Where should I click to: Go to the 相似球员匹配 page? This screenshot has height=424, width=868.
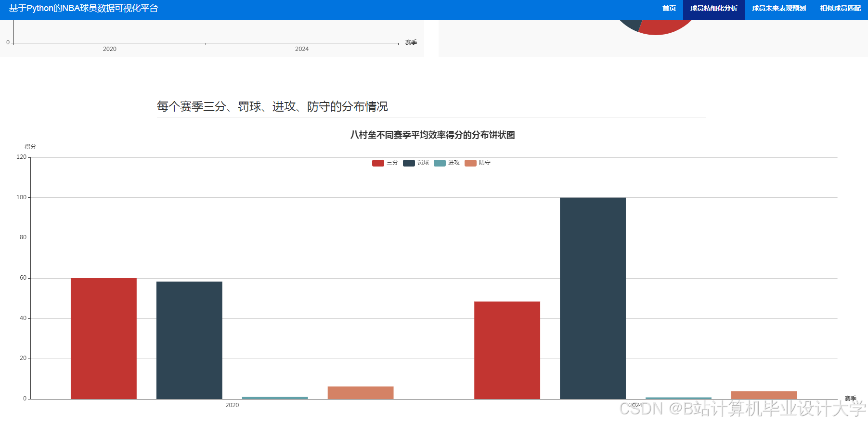(x=840, y=8)
